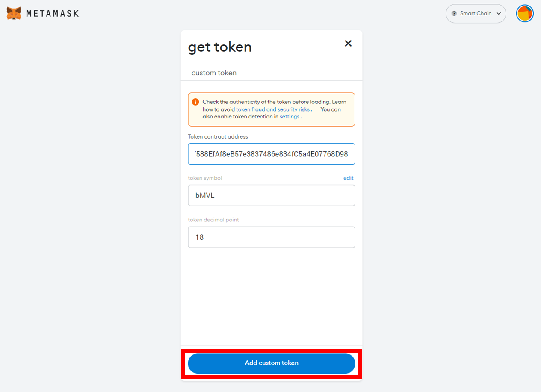The image size is (541, 392).
Task: Click the token decimal point label
Action: (x=213, y=220)
